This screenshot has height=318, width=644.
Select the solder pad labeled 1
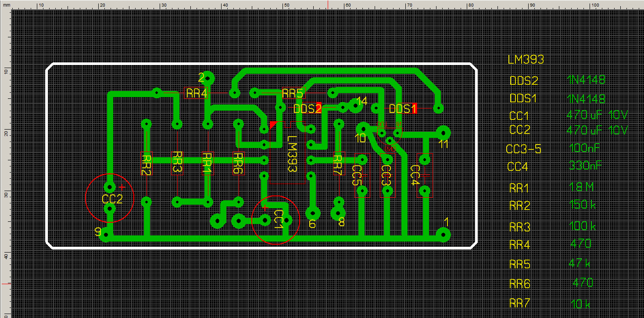point(444,235)
